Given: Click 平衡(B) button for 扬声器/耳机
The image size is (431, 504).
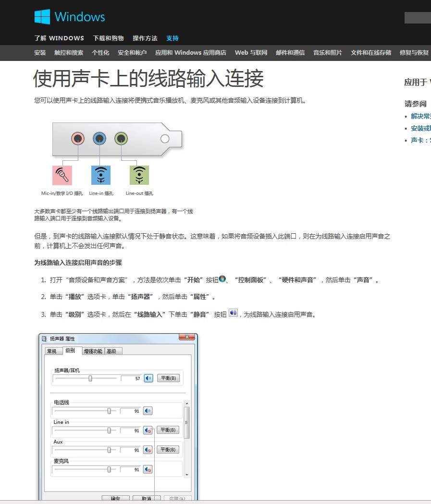Looking at the screenshot, I should [x=169, y=378].
